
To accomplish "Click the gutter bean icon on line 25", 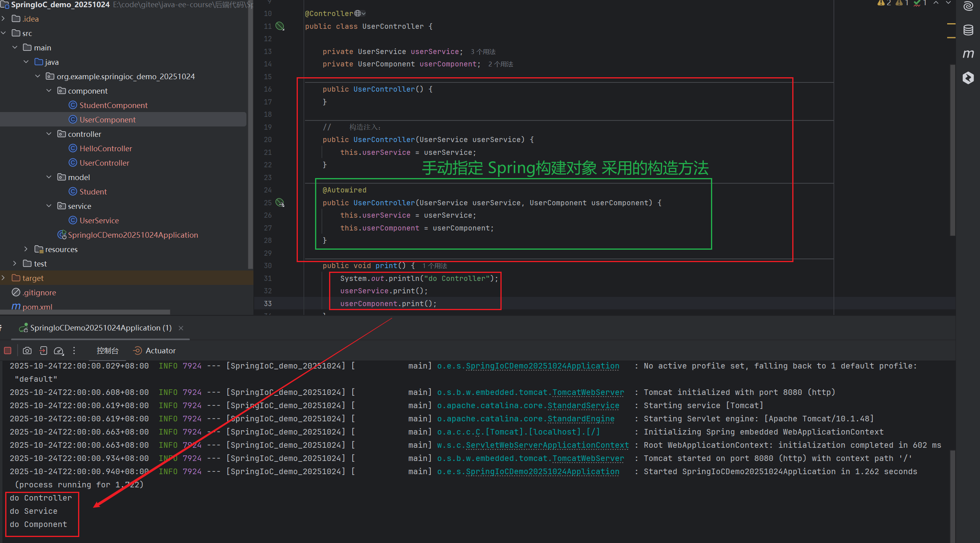I will (280, 203).
